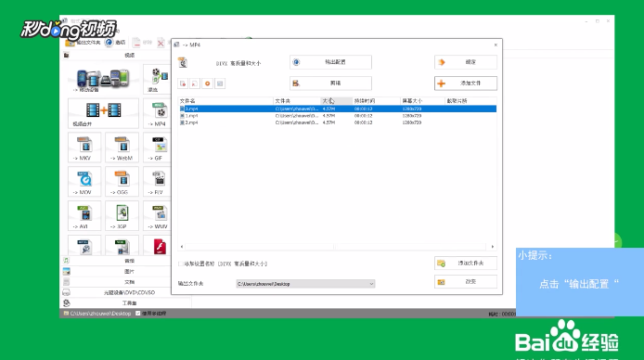Select the -> OGG format tile
This screenshot has height=360, width=644.
[122, 182]
